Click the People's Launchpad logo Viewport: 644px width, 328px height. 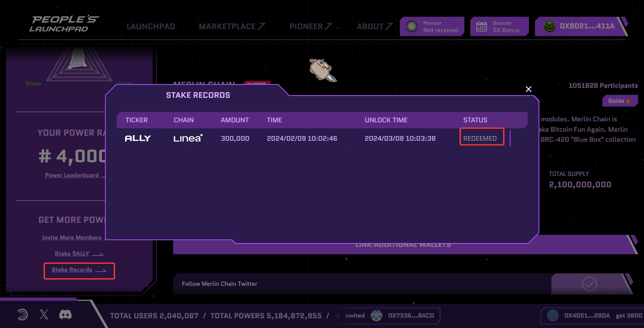[x=64, y=24]
